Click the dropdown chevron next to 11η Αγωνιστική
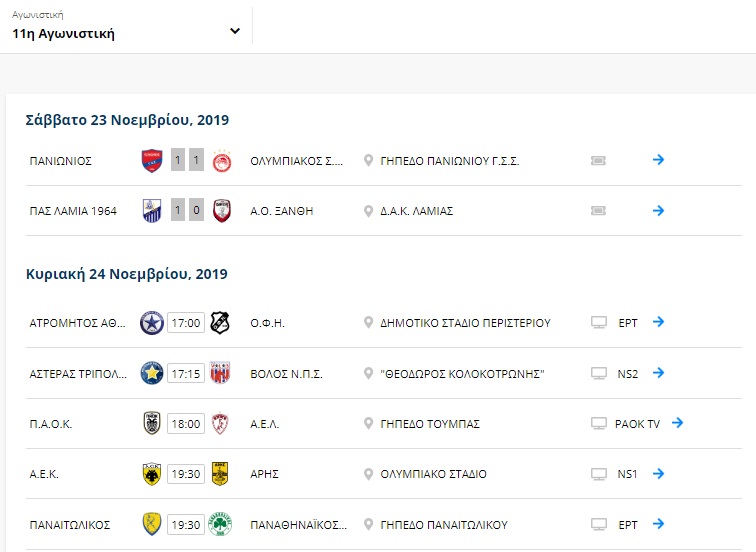 click(x=235, y=31)
